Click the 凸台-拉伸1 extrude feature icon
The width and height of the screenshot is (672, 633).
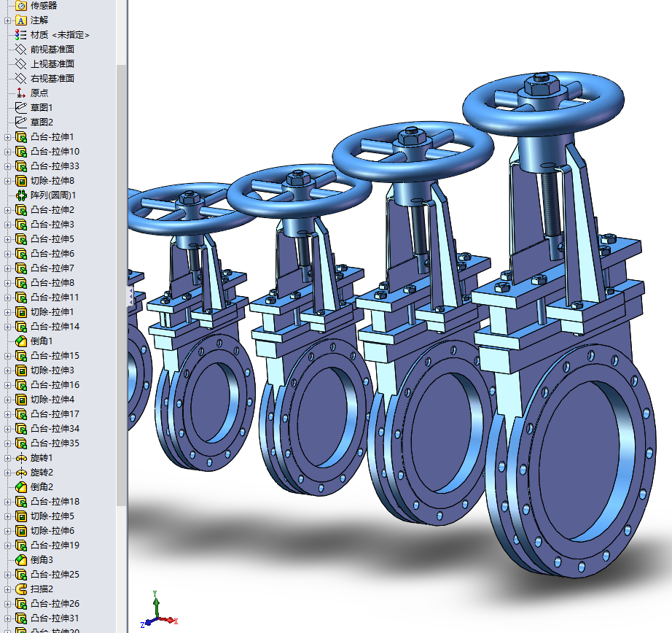(20, 137)
